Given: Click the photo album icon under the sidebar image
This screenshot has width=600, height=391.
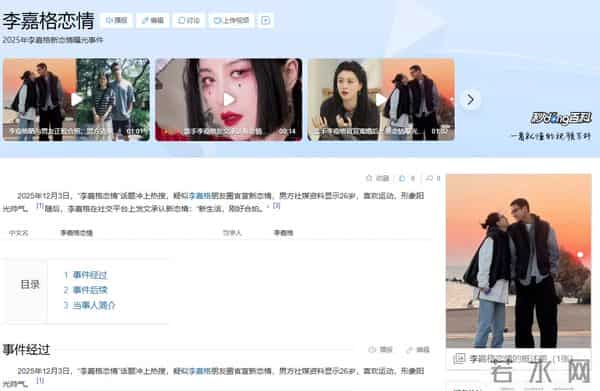Looking at the screenshot, I should coord(459,358).
